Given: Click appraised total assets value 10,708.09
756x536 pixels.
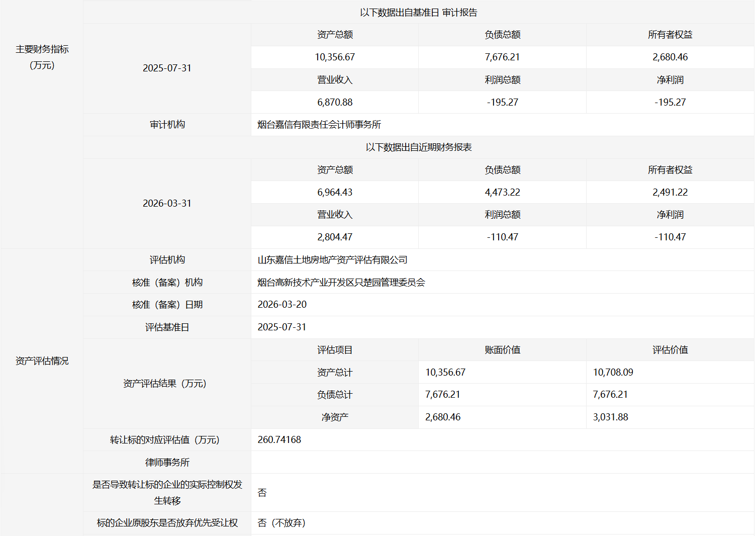Looking at the screenshot, I should click(613, 373).
